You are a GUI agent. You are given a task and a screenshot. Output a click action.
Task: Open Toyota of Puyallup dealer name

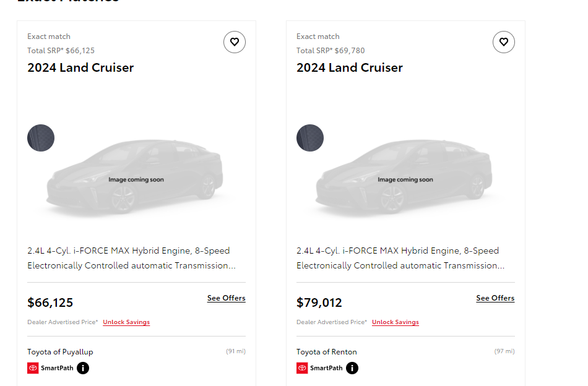pyautogui.click(x=61, y=352)
